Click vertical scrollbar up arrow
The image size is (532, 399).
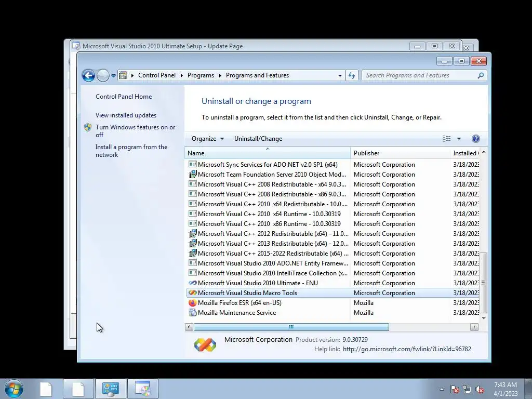pos(484,152)
